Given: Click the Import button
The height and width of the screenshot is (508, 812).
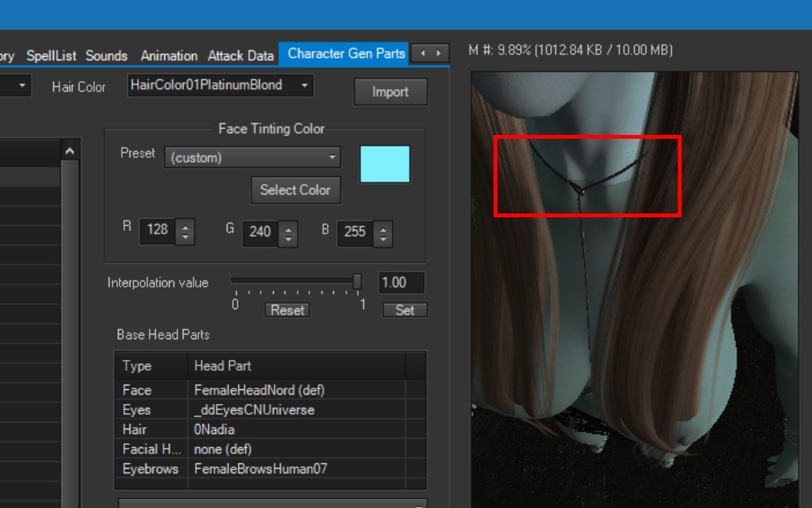Looking at the screenshot, I should (x=390, y=92).
